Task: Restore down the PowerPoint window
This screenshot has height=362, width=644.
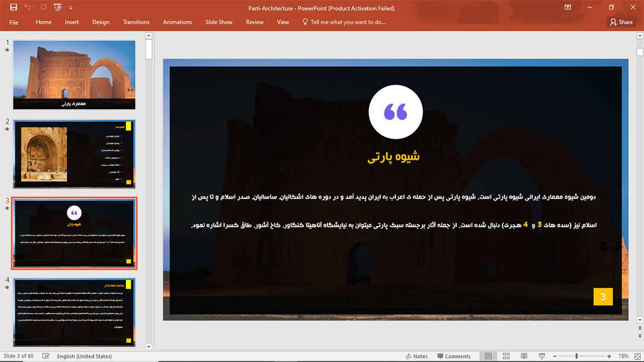Action: tap(611, 8)
